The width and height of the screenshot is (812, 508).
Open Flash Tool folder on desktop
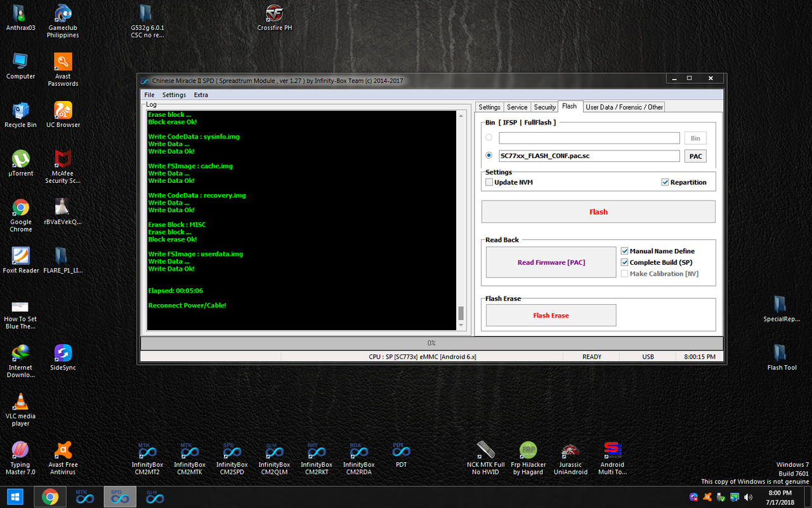point(782,357)
